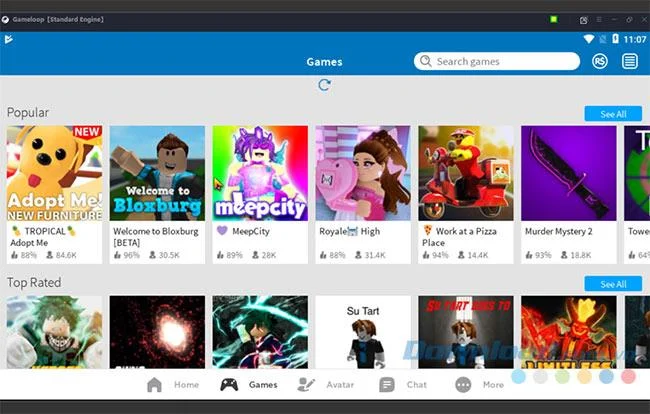650x414 pixels.
Task: Click the Robux currency icon
Action: pyautogui.click(x=599, y=61)
